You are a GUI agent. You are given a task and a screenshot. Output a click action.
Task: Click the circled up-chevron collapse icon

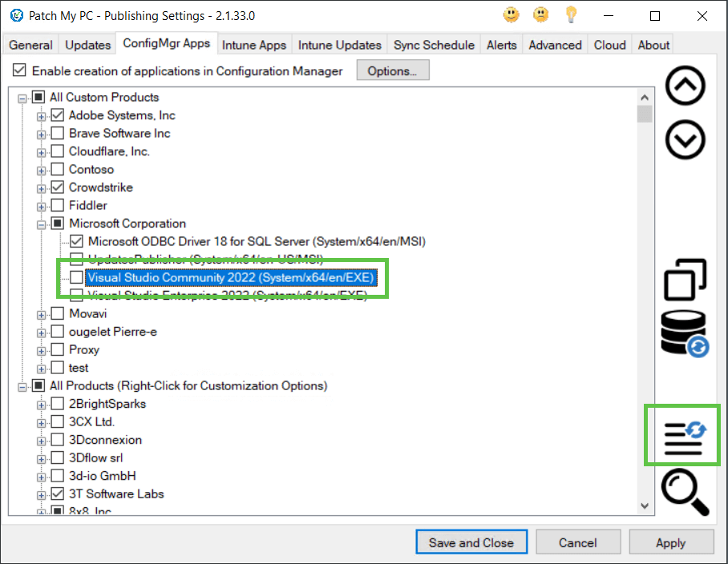click(x=686, y=86)
